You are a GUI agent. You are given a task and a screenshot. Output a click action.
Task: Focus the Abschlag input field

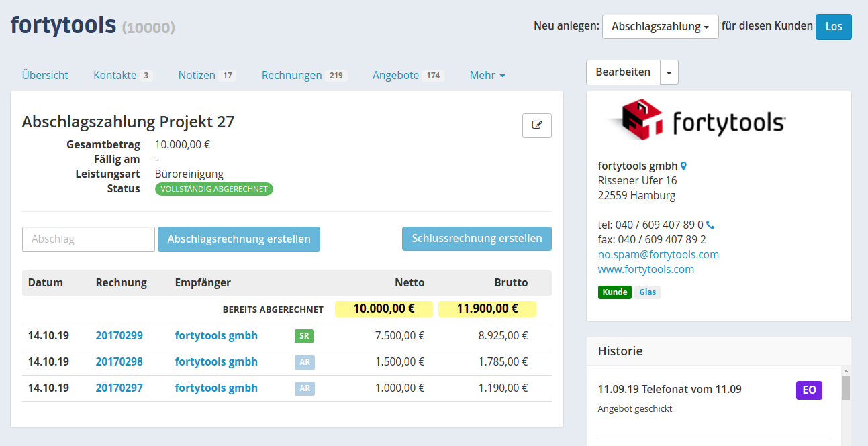[89, 239]
